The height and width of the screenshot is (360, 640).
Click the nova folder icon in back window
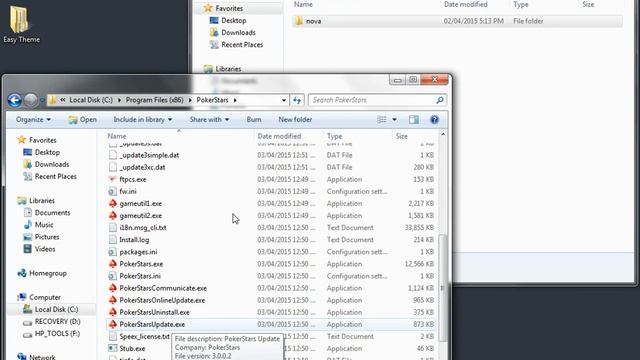pos(299,21)
